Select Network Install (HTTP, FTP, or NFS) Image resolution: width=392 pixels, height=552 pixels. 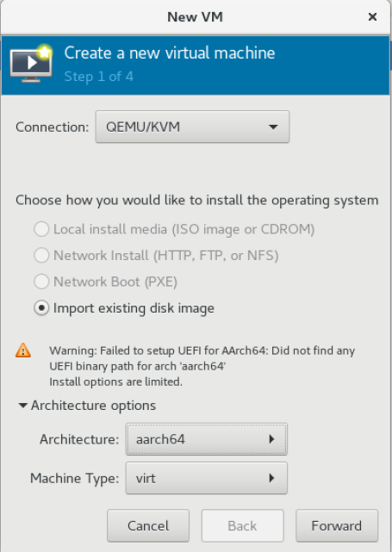pos(41,255)
